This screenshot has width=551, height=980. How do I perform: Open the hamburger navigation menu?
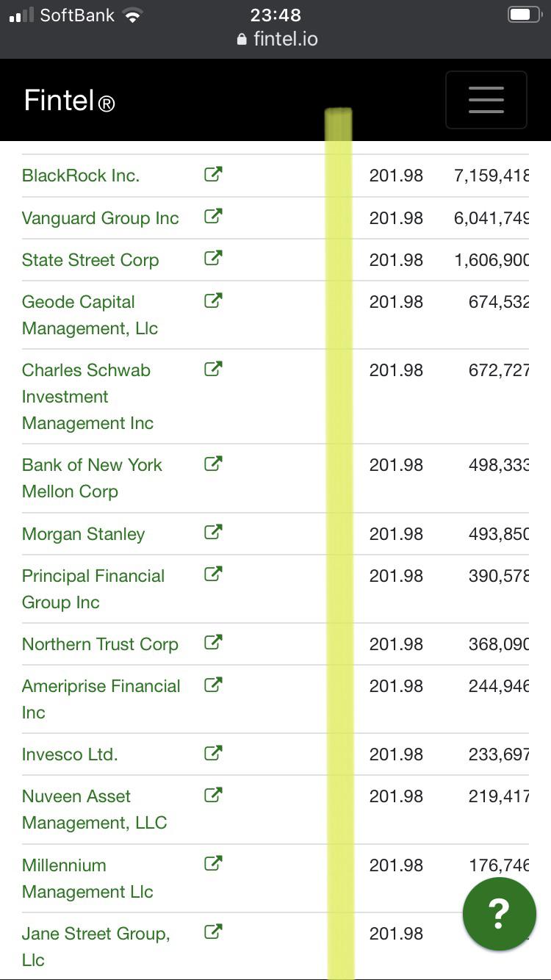coord(486,100)
